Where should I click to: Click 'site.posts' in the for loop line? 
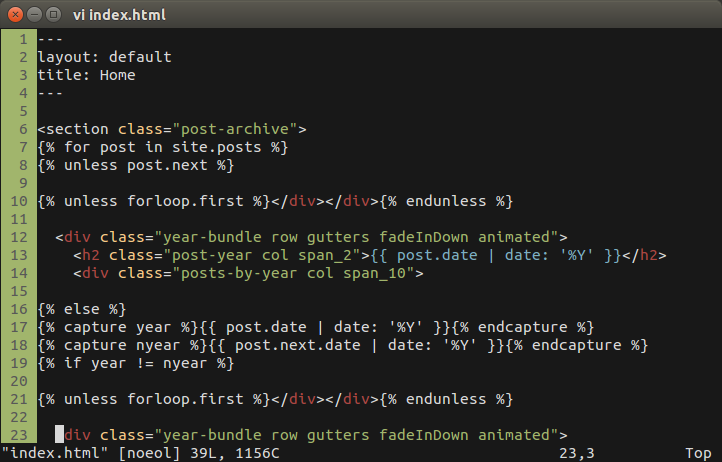pos(216,147)
